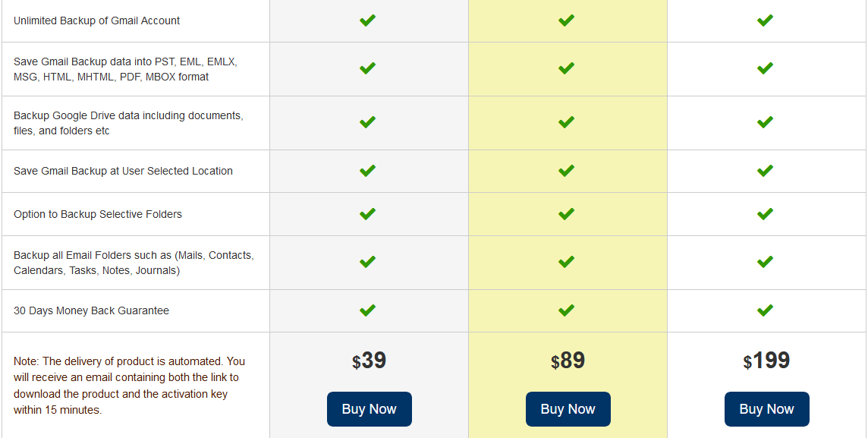
Task: Click Unlimited Backup checkmark in first plan column
Action: point(367,20)
